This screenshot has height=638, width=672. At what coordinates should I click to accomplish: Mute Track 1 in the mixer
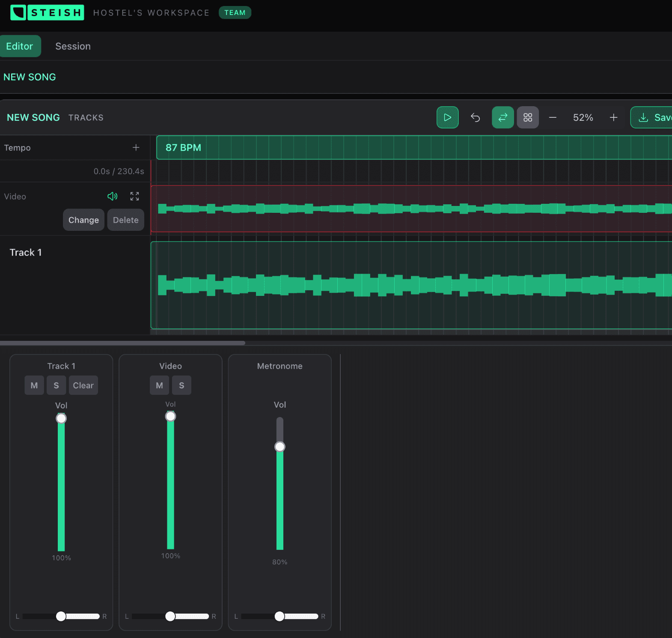click(34, 385)
